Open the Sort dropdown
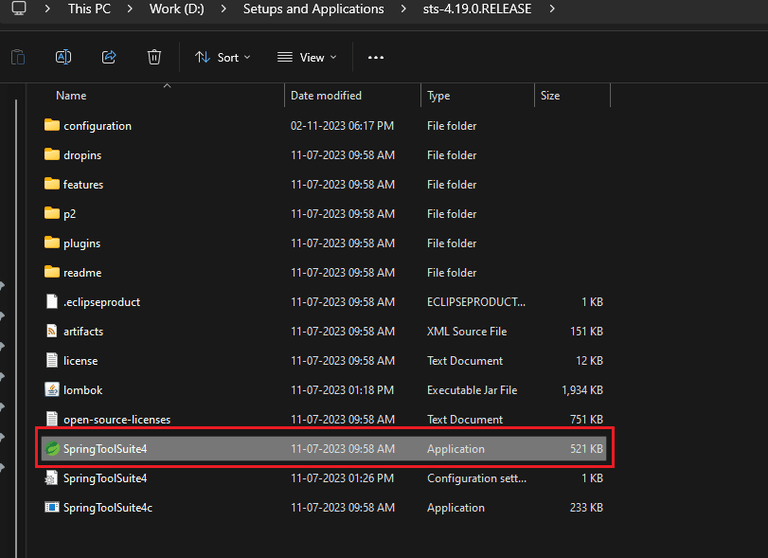The height and width of the screenshot is (558, 768). [223, 57]
